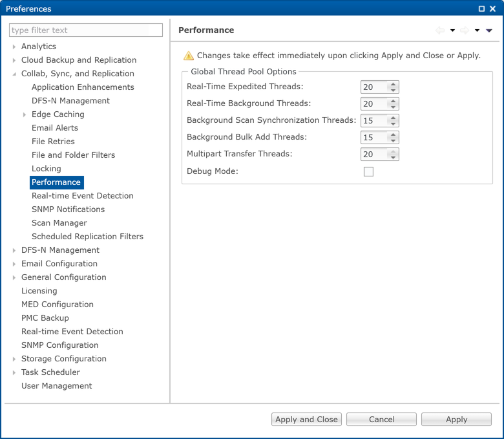Decrease Real-Time Expedited Threads value

pyautogui.click(x=393, y=90)
